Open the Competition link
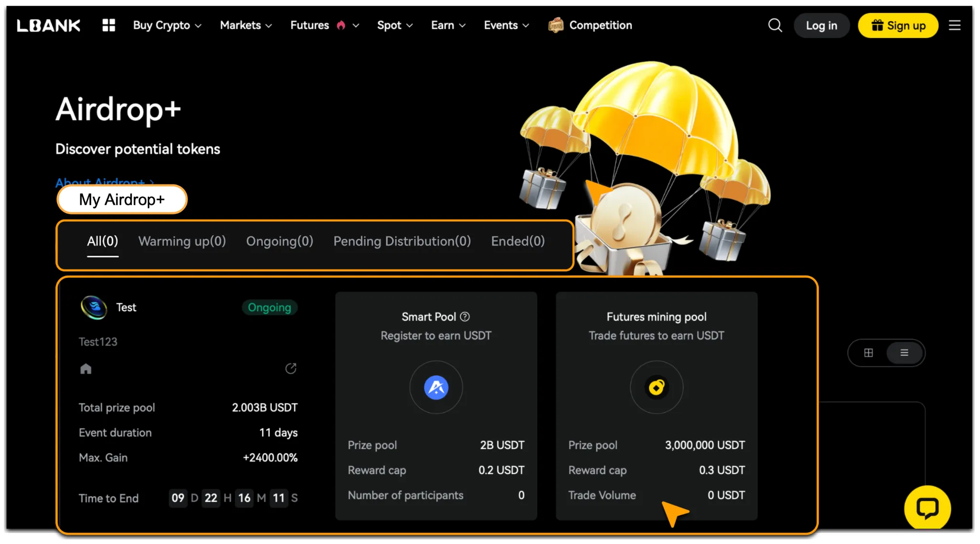This screenshot has width=980, height=544. [x=590, y=25]
